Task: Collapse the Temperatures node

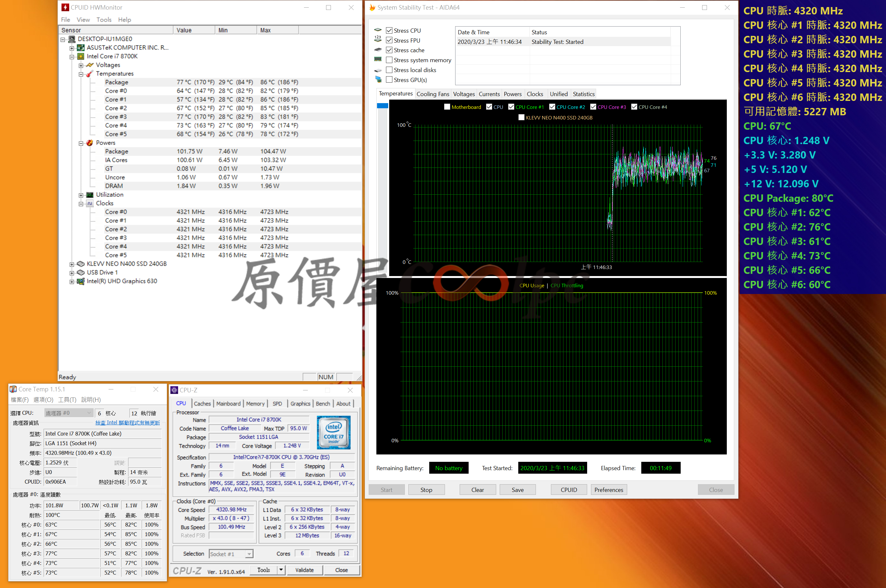Action: 81,74
